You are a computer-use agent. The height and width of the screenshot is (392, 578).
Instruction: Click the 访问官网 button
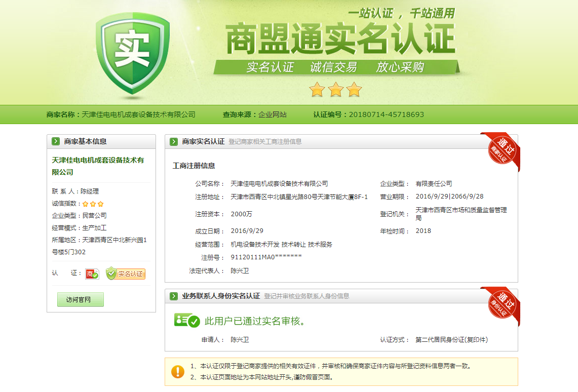point(80,299)
